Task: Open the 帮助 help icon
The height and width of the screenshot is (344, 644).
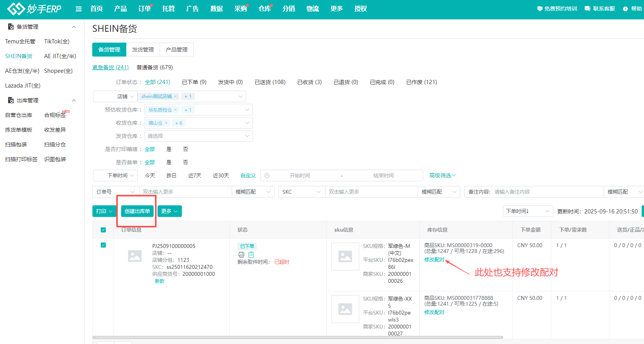Action: tap(625, 9)
